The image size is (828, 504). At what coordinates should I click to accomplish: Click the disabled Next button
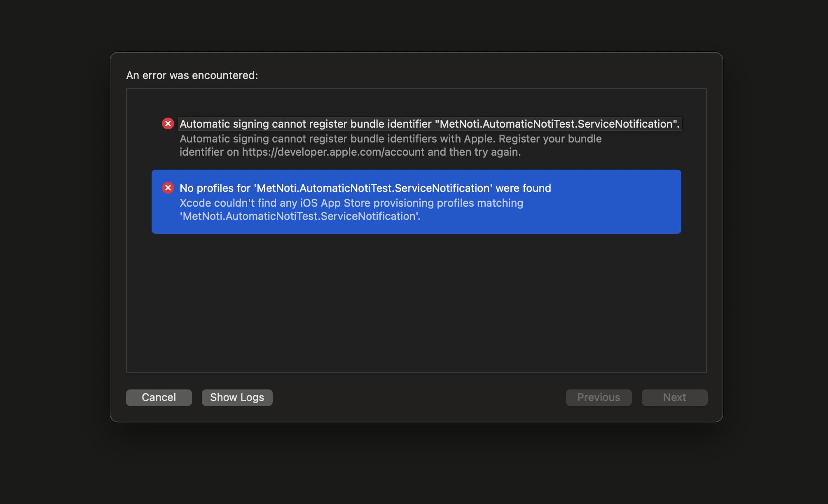(674, 397)
